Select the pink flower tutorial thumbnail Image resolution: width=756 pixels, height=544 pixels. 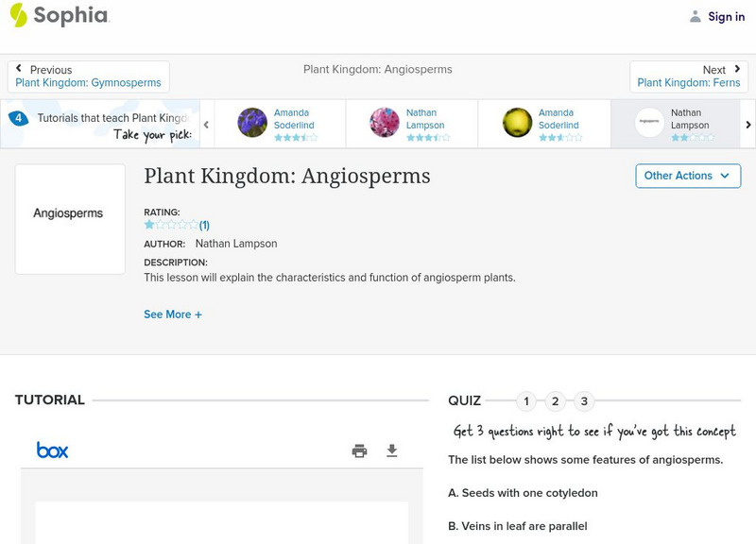tap(385, 123)
